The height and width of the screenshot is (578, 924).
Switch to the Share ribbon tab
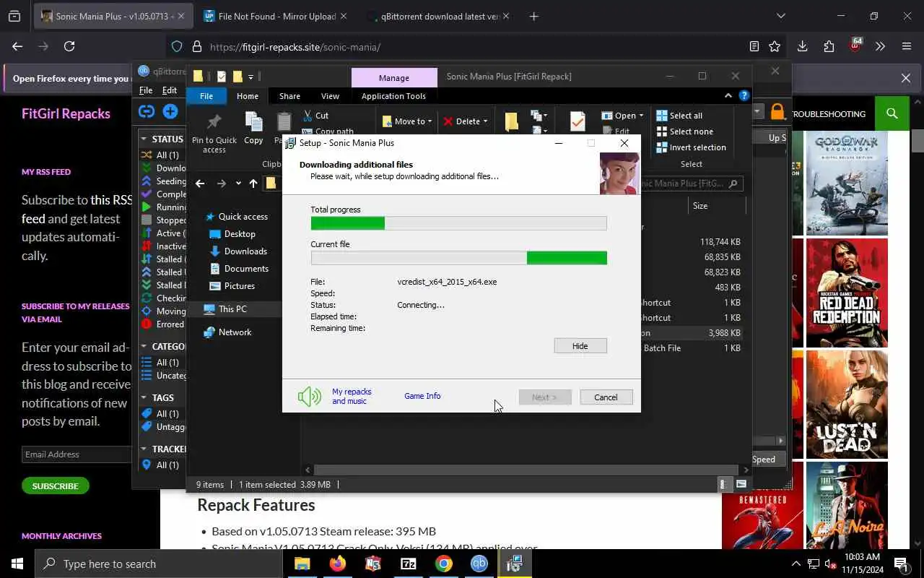click(x=289, y=96)
